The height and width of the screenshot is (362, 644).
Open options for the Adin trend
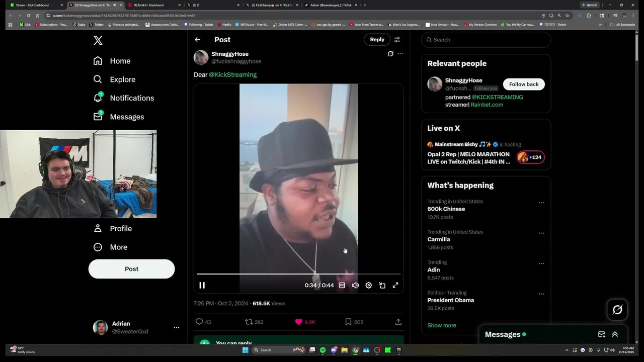coord(541,263)
